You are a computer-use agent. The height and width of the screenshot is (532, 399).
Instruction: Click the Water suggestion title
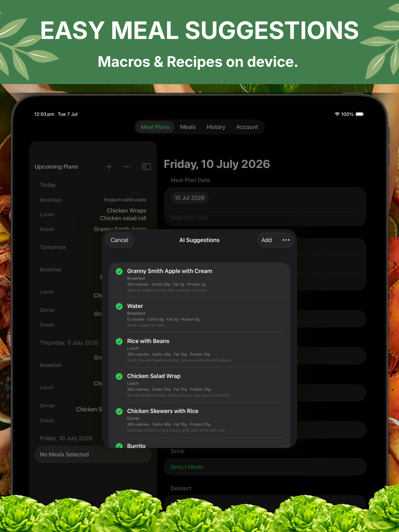tap(135, 306)
